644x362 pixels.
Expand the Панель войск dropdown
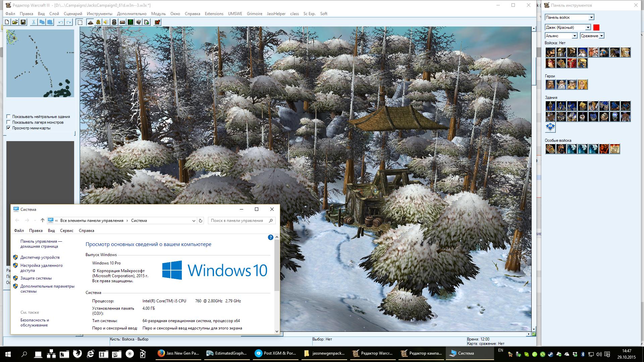(x=591, y=17)
